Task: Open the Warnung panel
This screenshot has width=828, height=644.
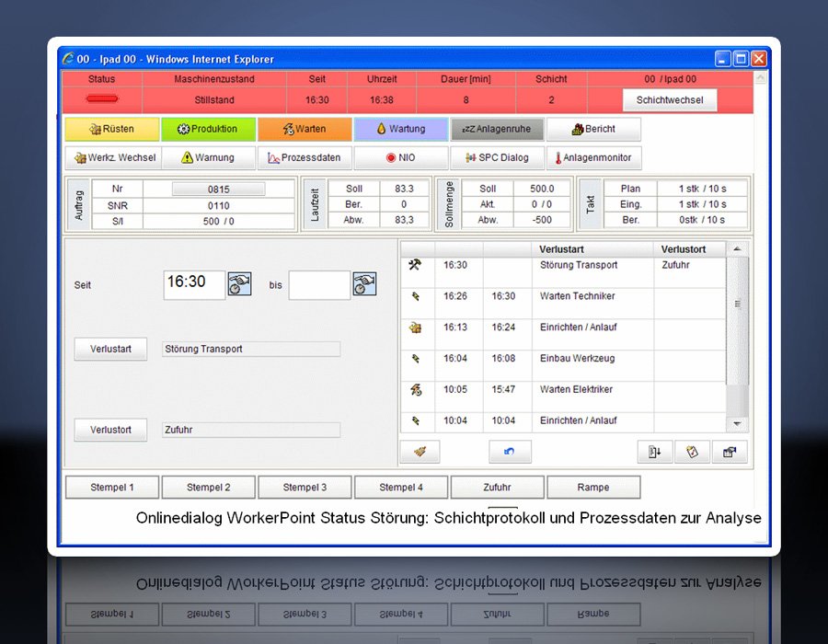Action: [209, 158]
